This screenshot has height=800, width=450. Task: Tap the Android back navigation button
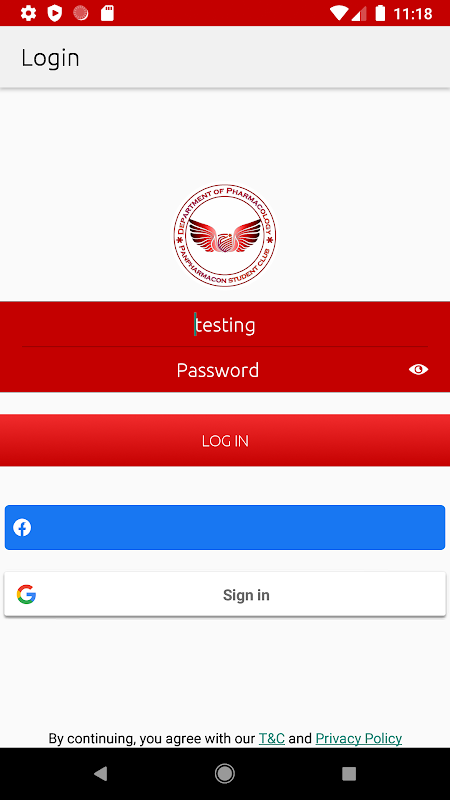[101, 774]
